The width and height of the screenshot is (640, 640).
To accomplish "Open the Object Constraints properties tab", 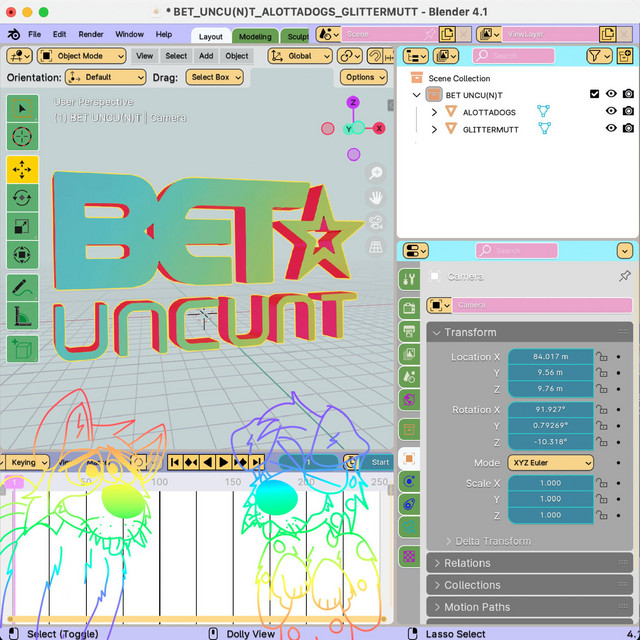I will (409, 504).
